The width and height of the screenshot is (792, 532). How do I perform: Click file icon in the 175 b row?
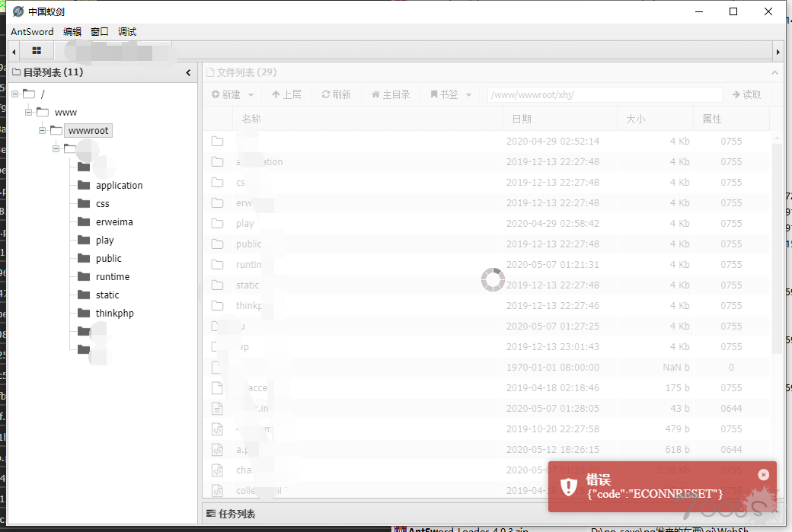coord(217,387)
